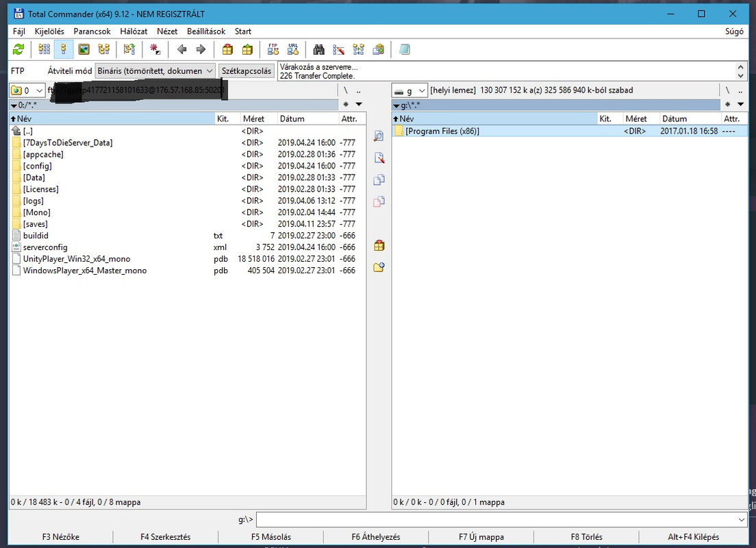Click the F5 Másolás button
The image size is (756, 548).
271,537
